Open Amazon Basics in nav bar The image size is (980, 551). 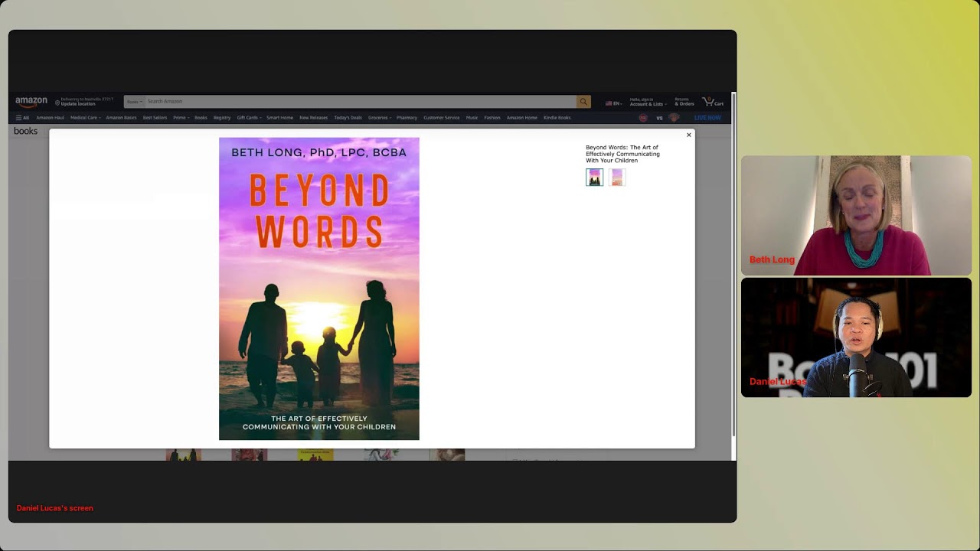click(121, 118)
